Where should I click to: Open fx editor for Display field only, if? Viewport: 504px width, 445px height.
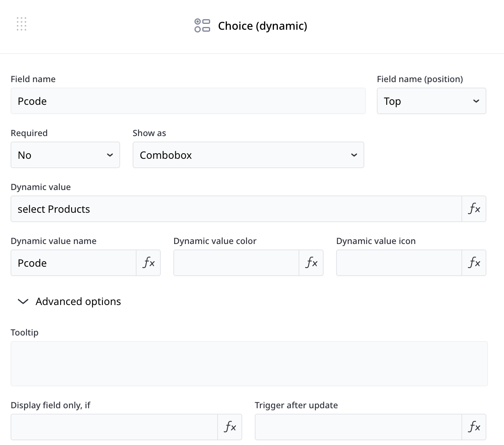tap(230, 427)
